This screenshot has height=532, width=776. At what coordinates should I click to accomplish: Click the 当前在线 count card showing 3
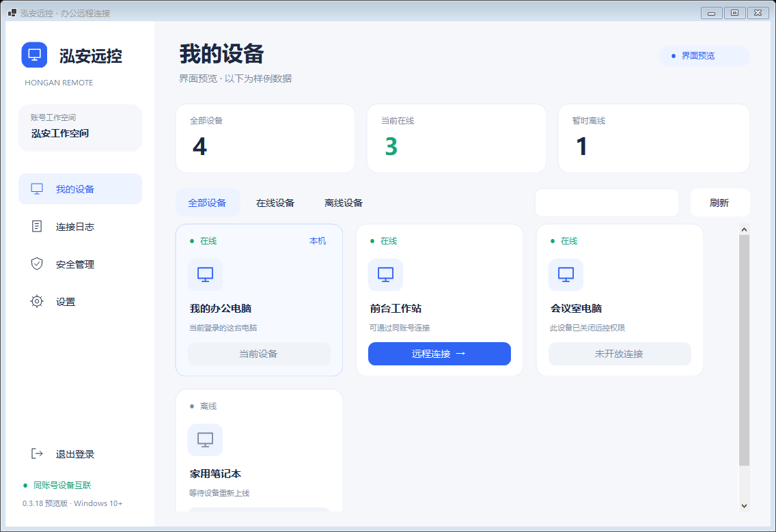[456, 138]
